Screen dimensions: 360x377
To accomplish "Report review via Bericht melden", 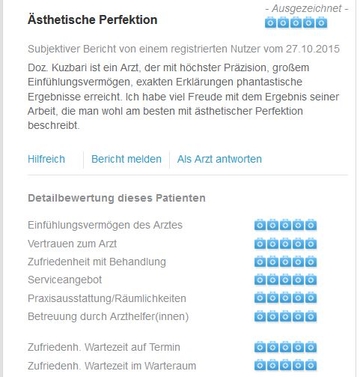I will 126,159.
